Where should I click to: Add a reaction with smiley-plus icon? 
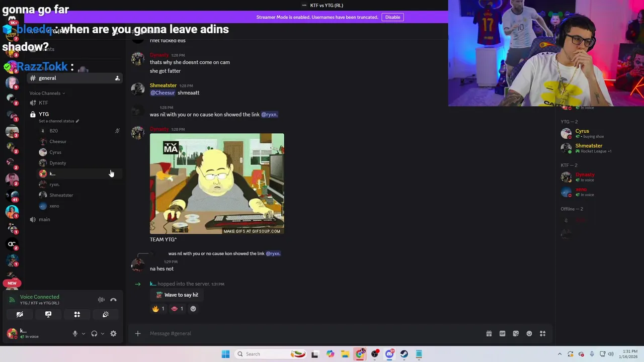click(x=193, y=309)
